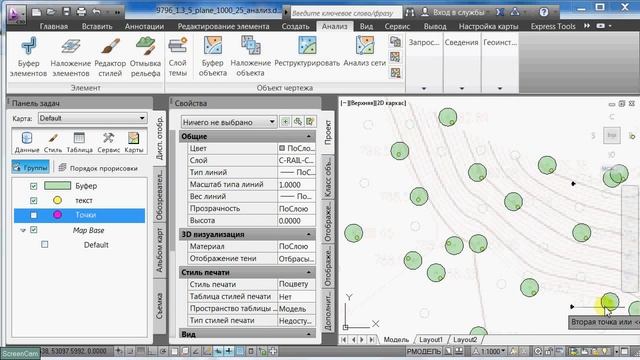Open Таблица in the task pane

coord(80,142)
